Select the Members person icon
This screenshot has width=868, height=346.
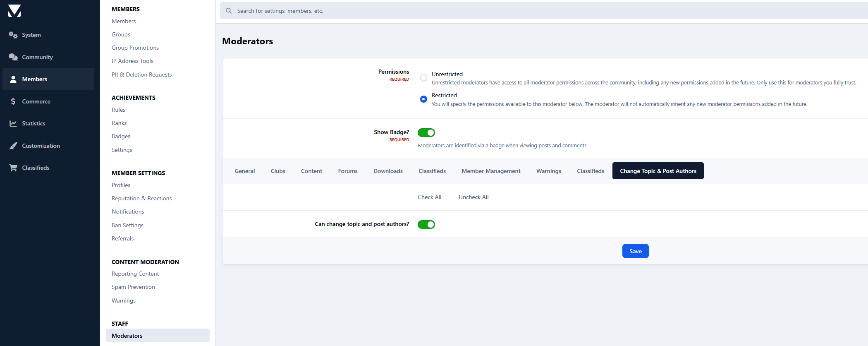tap(13, 79)
